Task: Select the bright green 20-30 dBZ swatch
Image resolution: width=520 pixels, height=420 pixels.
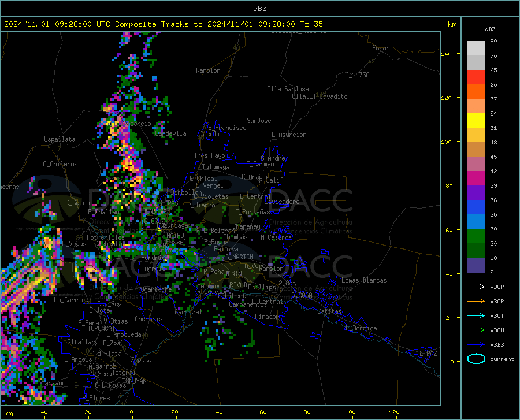Action: 476,236
